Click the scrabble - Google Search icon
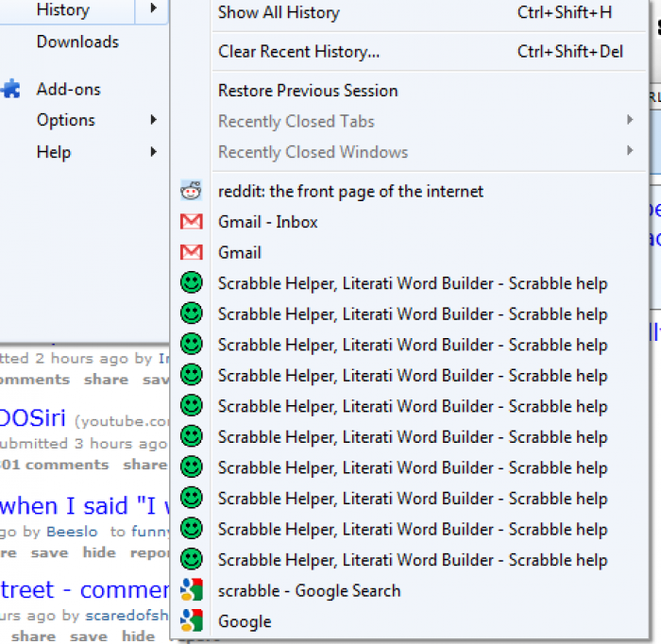The height and width of the screenshot is (644, 661). pyautogui.click(x=192, y=591)
